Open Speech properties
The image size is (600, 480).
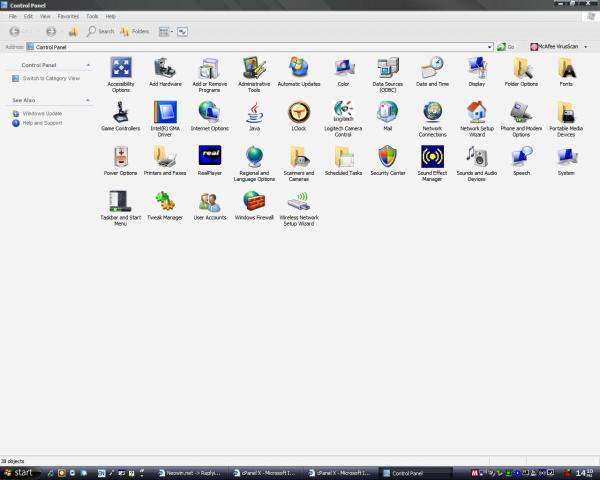pos(521,160)
